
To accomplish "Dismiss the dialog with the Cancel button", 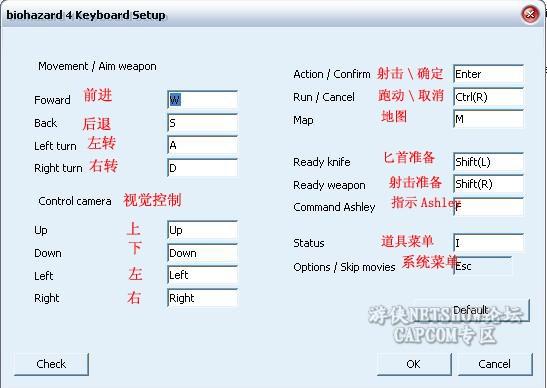I will 495,364.
